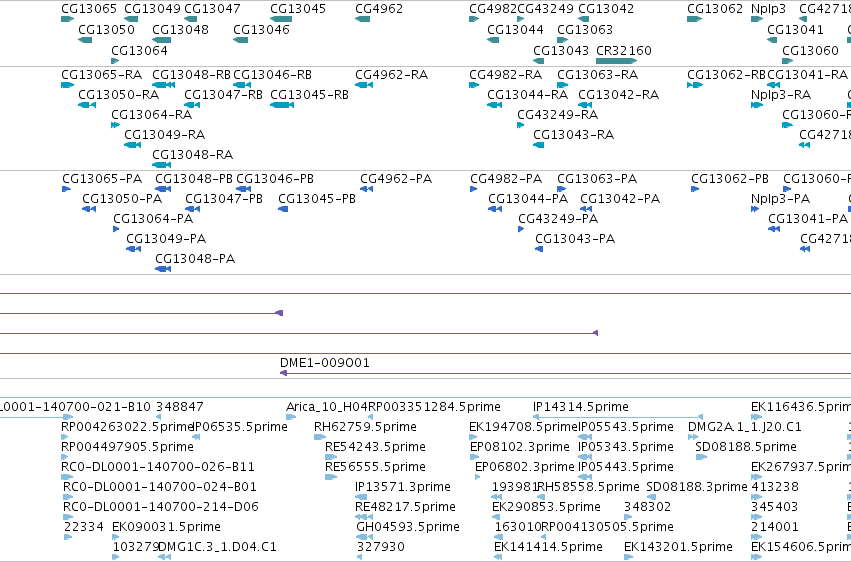
Task: Select the CG4962-PA protein label
Action: click(396, 178)
